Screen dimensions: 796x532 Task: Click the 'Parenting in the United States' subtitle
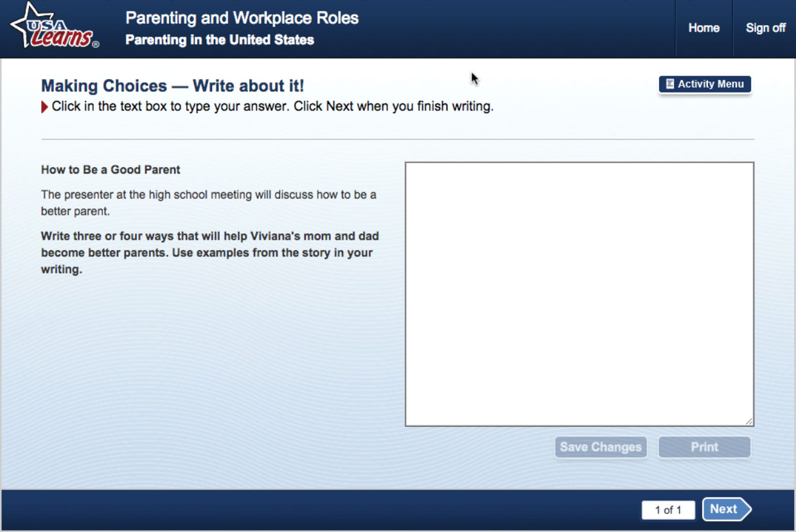click(x=220, y=40)
